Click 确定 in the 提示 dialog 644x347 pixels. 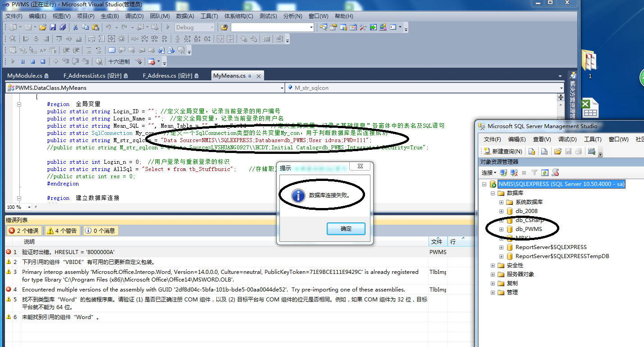tap(346, 229)
